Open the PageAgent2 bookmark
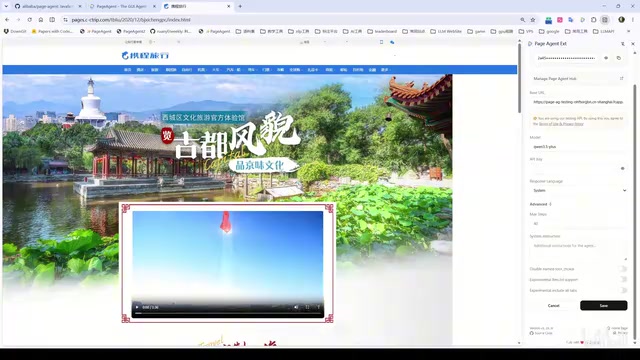 point(131,31)
